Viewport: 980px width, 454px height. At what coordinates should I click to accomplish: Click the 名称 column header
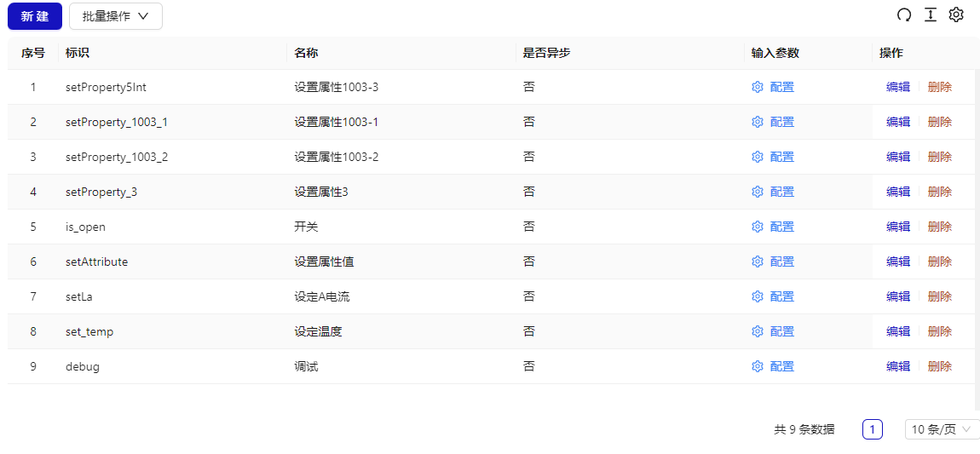point(306,53)
